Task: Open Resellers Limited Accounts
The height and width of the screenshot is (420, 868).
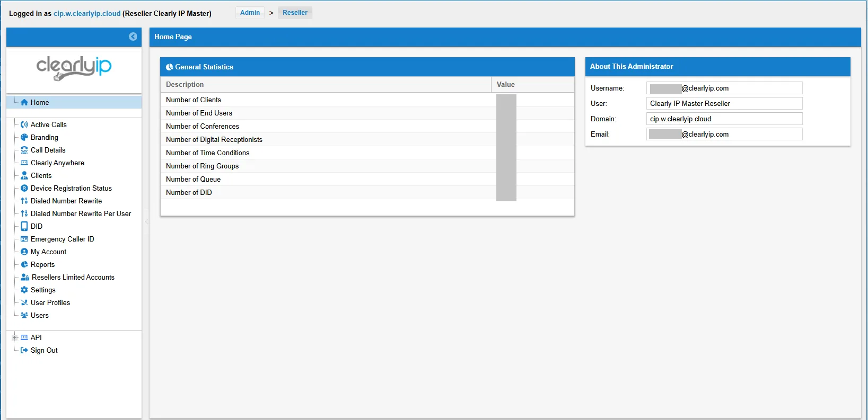Action: [73, 277]
